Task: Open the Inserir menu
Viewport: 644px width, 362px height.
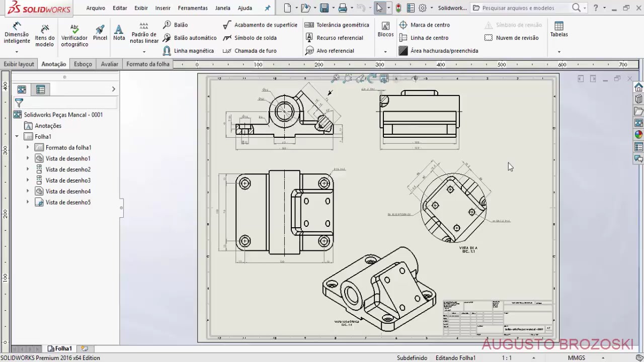Action: [x=163, y=8]
